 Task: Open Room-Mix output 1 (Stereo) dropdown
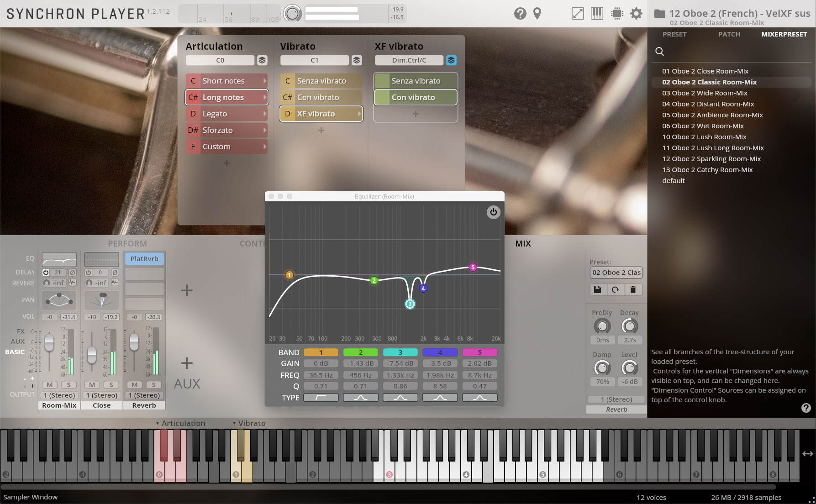[59, 395]
